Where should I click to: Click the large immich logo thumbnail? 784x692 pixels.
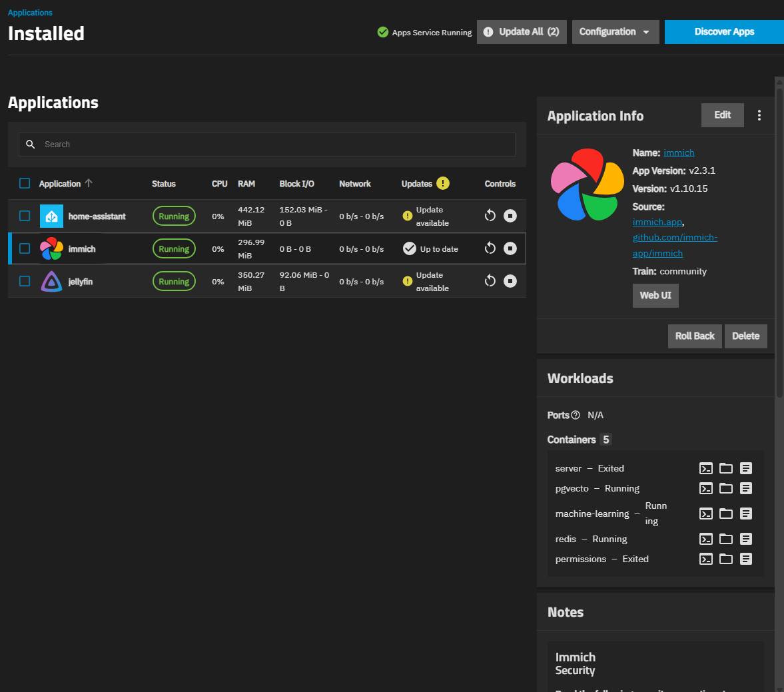click(x=587, y=184)
